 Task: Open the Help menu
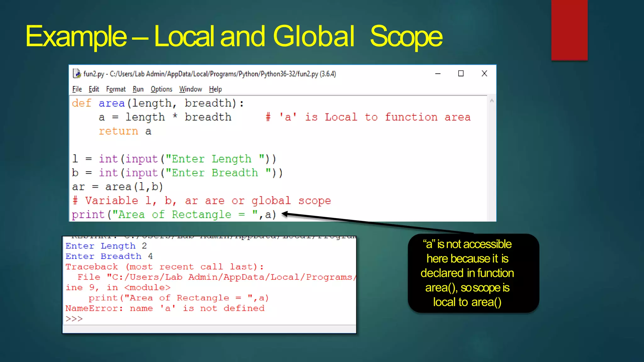(215, 89)
